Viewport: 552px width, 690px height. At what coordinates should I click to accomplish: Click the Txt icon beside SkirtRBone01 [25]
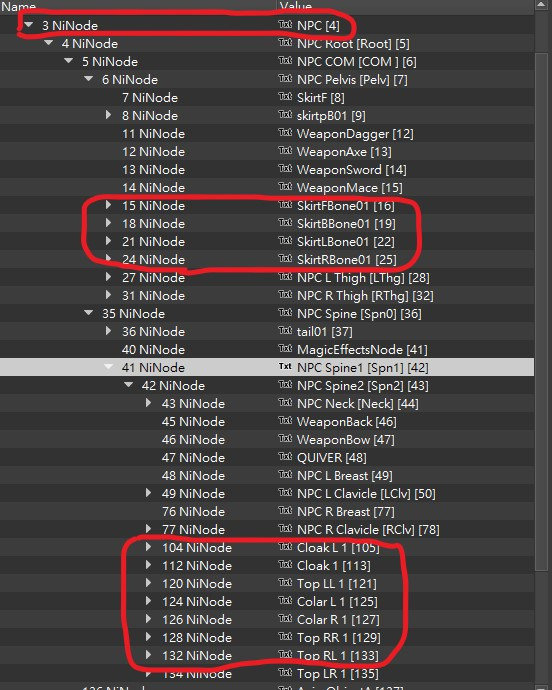pos(285,259)
